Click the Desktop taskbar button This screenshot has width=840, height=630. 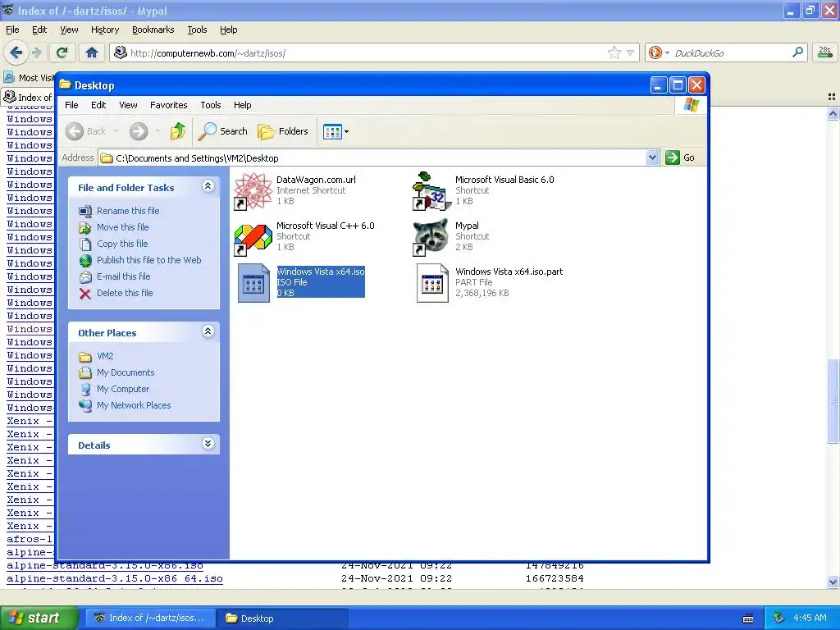(282, 619)
